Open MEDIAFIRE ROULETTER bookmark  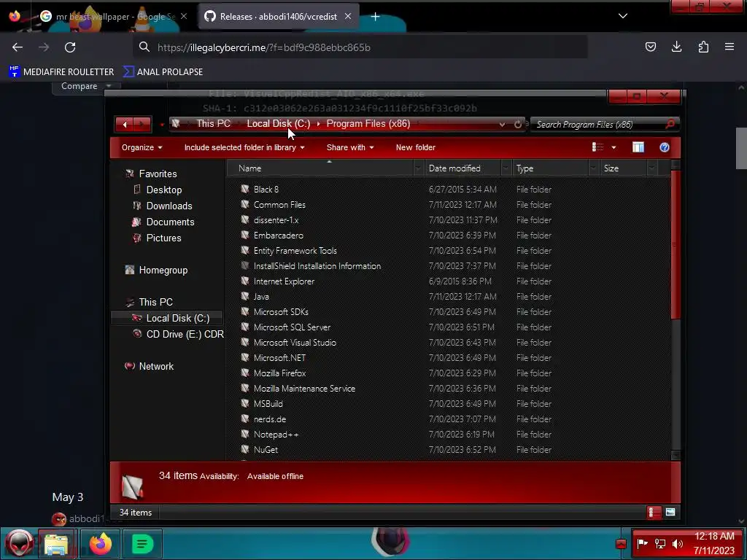pyautogui.click(x=61, y=72)
